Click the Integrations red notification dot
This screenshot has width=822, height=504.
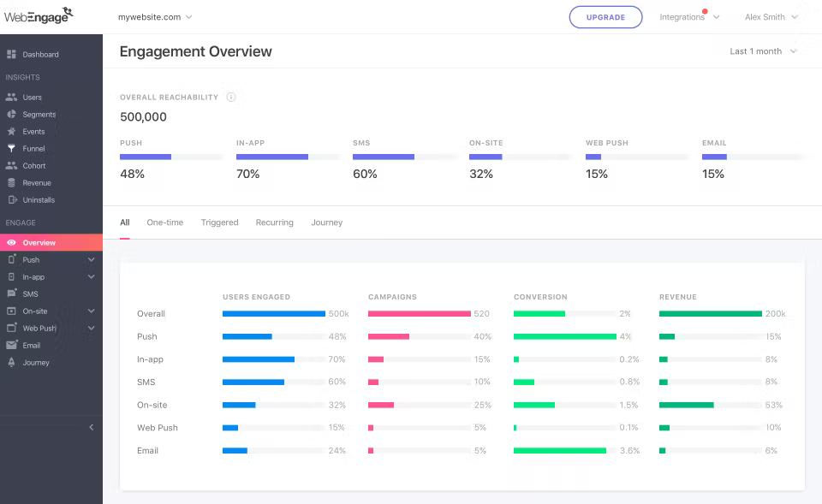705,11
